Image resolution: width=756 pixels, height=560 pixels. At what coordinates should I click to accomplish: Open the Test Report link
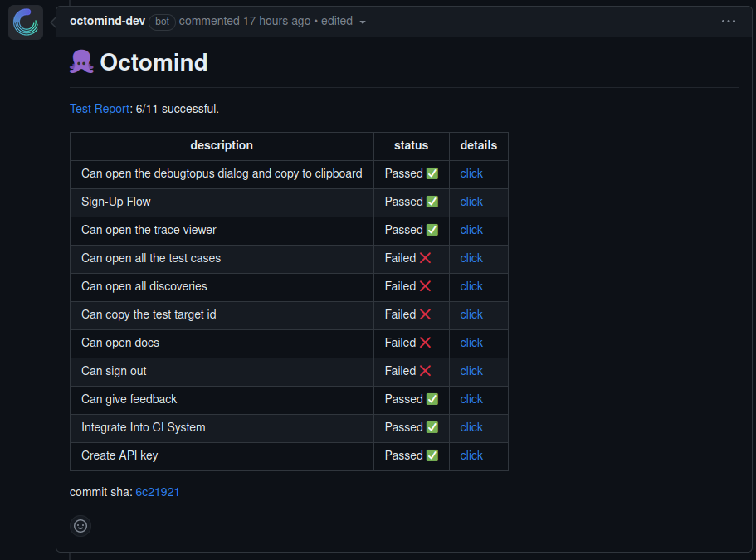click(x=99, y=108)
